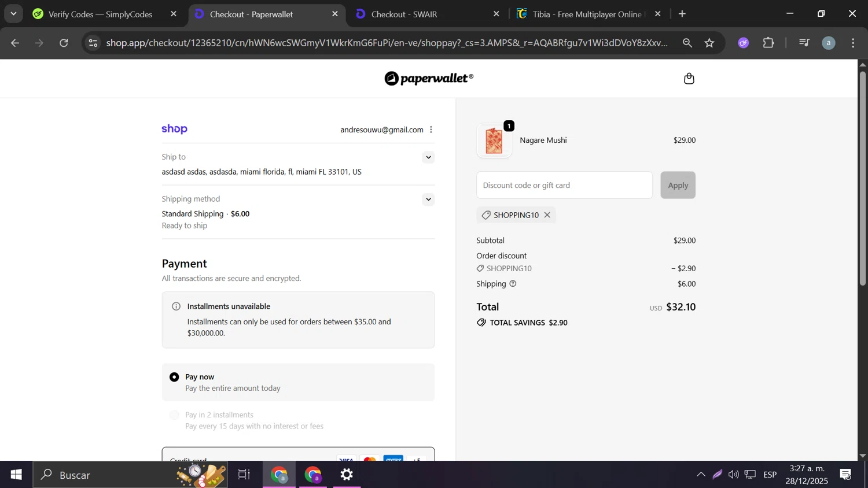Image resolution: width=868 pixels, height=488 pixels.
Task: Open the Chrome profile avatar
Action: [829, 43]
